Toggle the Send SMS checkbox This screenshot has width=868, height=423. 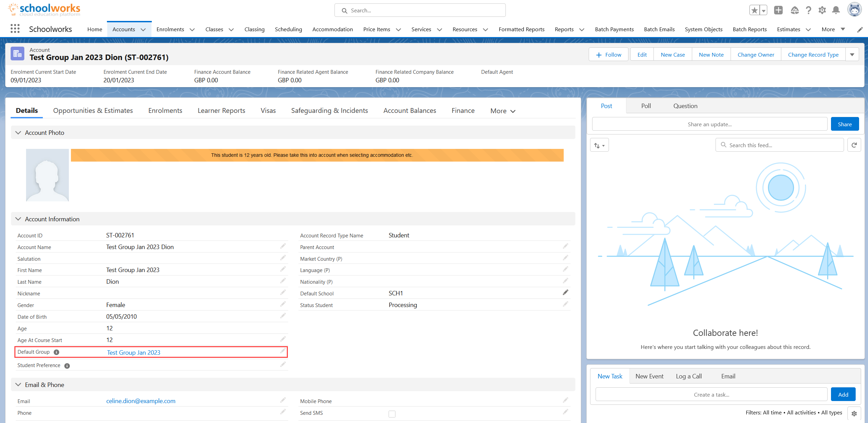[392, 414]
